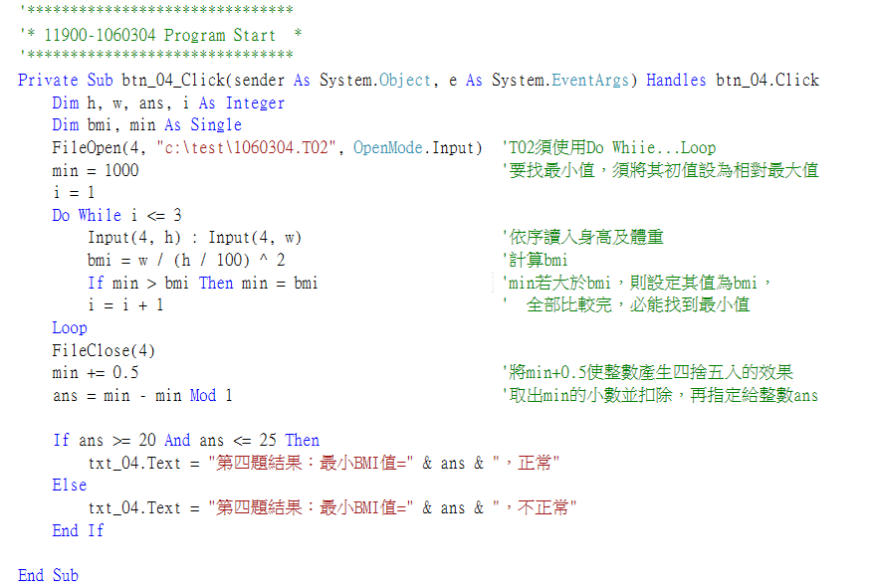Click the 'min += 0.5' statement
The height and width of the screenshot is (588, 873).
(96, 373)
